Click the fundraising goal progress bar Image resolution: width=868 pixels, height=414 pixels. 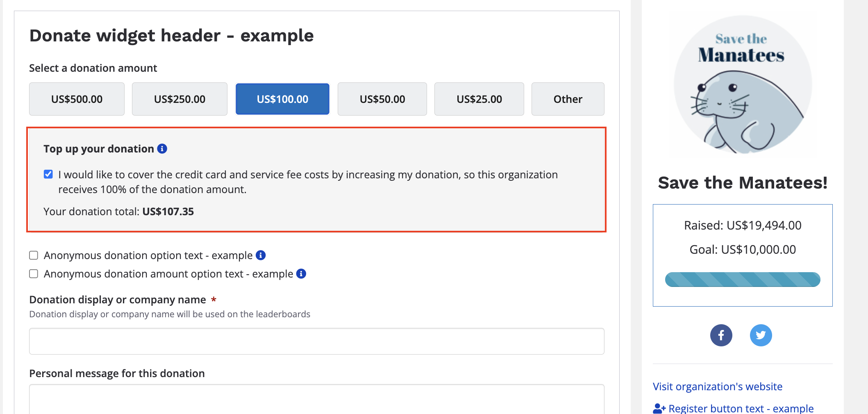742,280
